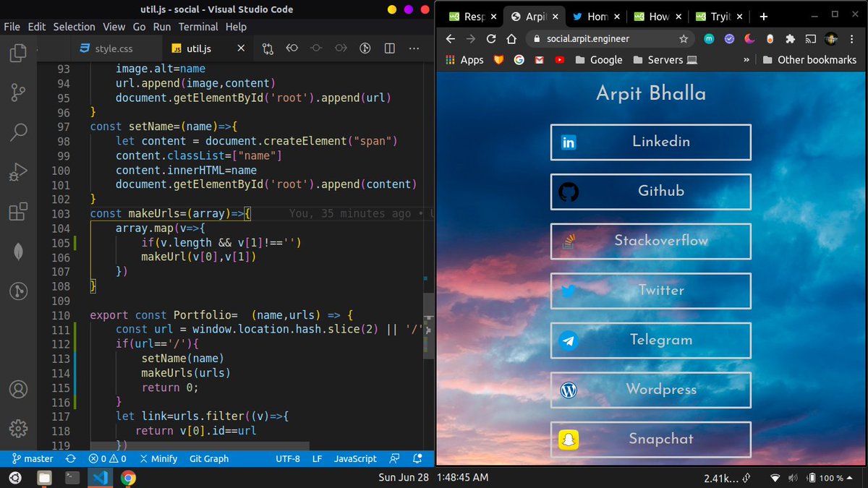Open the purple checkmark extension
The width and height of the screenshot is (868, 488).
[x=730, y=39]
